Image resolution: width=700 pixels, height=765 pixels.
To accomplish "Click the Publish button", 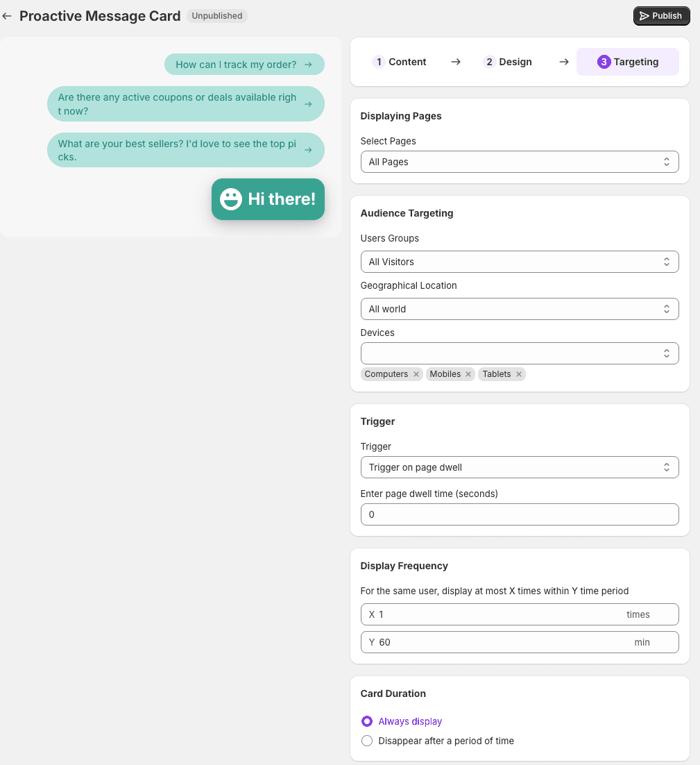I will 661,16.
